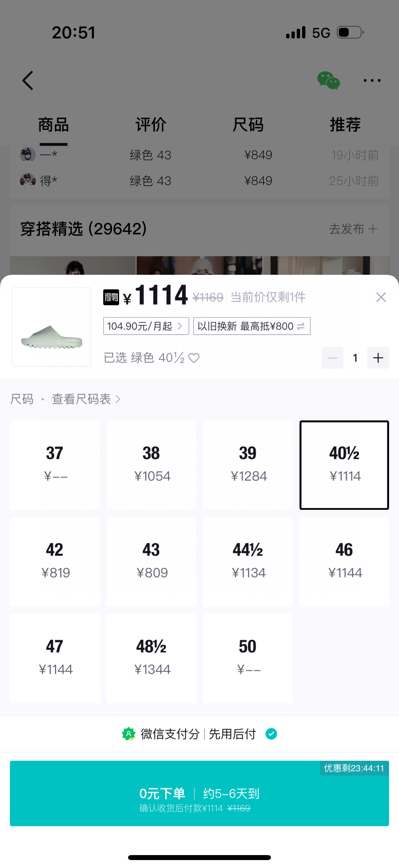The width and height of the screenshot is (399, 868).
Task: Decrease quantity with minus button
Action: click(332, 358)
